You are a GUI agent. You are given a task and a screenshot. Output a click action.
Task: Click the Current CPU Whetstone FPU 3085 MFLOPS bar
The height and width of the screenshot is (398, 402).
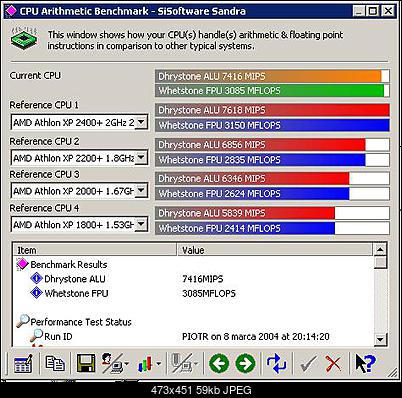[272, 91]
